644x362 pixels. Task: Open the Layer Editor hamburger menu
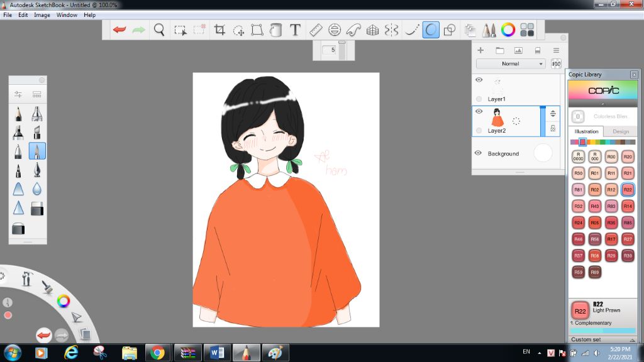pos(556,50)
